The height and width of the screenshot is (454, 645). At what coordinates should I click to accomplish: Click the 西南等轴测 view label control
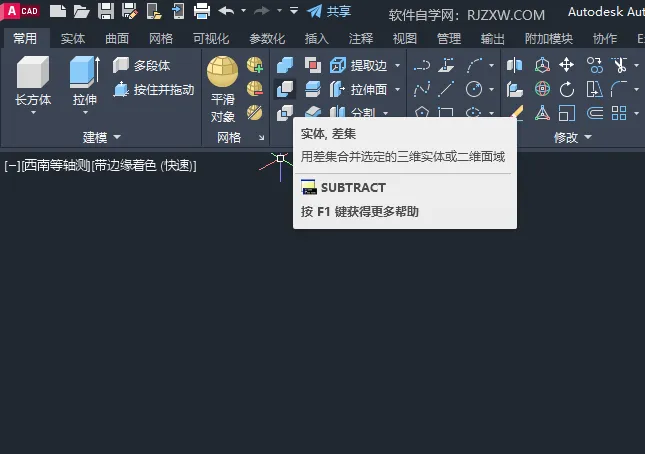tap(56, 165)
